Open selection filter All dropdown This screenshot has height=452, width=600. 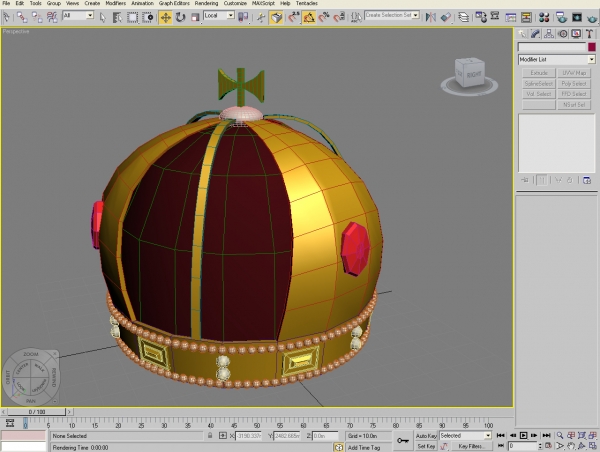point(90,15)
